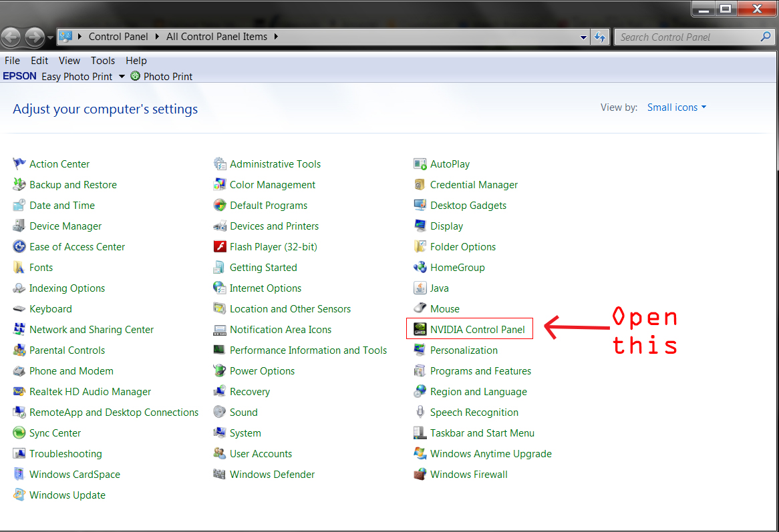Open Notification Area Icons link
This screenshot has height=532, width=779.
(280, 330)
